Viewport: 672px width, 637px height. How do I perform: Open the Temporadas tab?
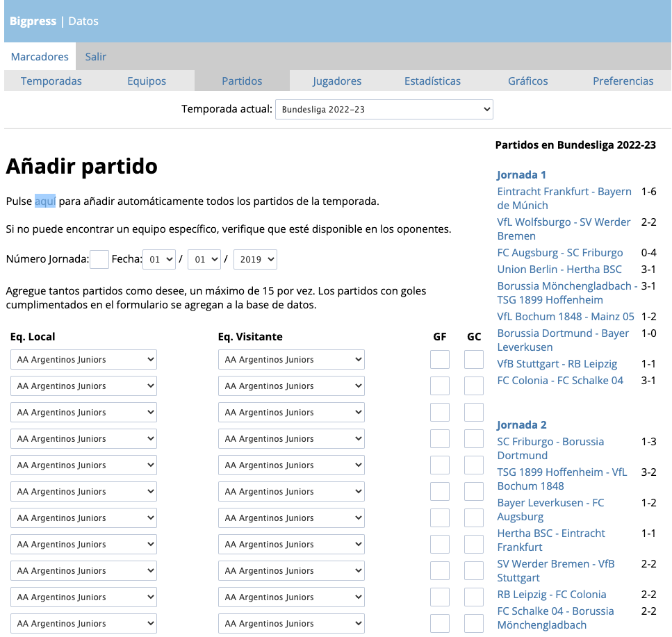pos(51,81)
